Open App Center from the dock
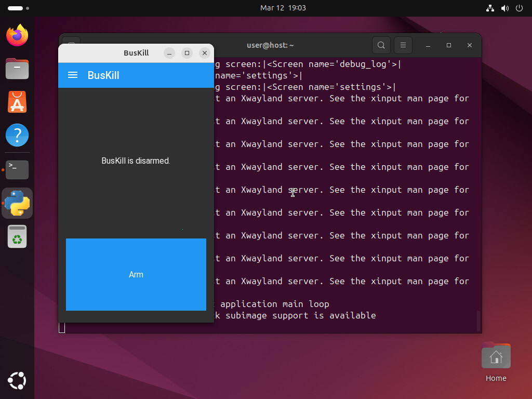The width and height of the screenshot is (532, 399). 17,102
